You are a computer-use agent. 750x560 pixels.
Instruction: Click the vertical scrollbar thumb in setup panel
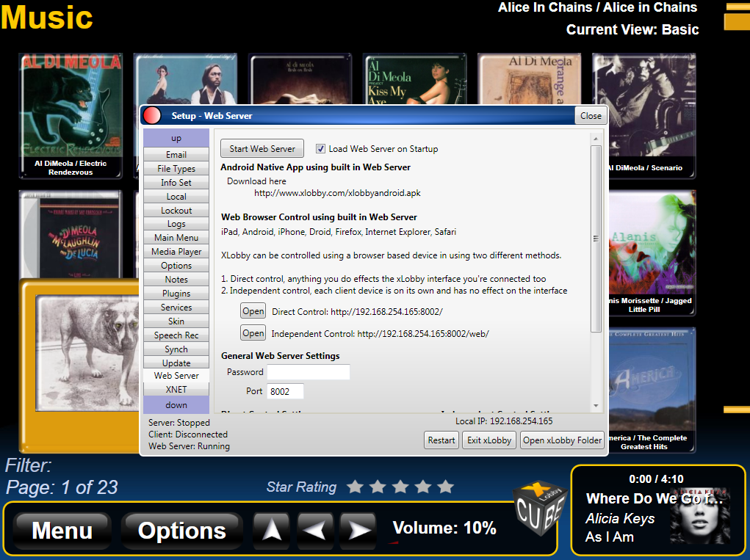596,239
